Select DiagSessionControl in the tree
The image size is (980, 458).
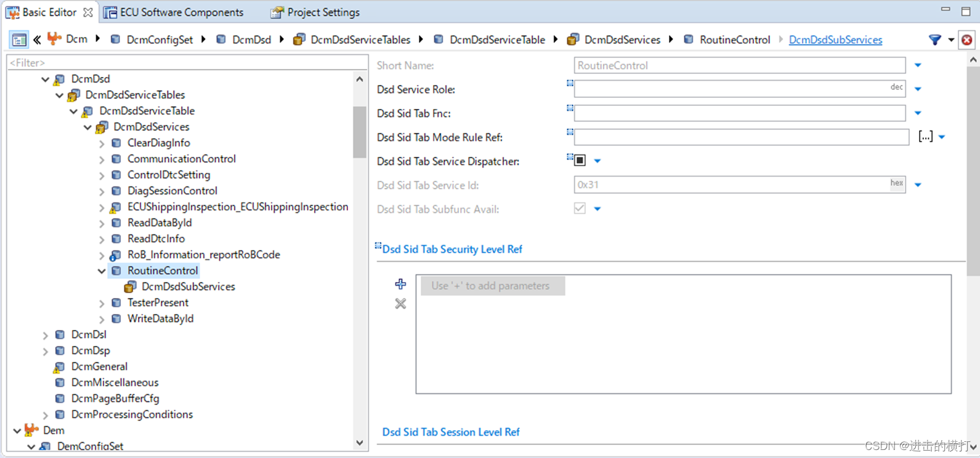[172, 191]
